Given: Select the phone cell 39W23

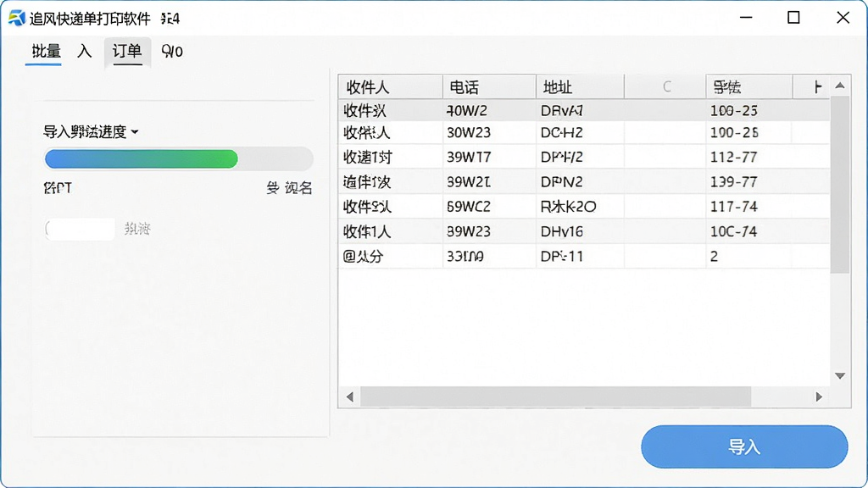Looking at the screenshot, I should (x=489, y=231).
